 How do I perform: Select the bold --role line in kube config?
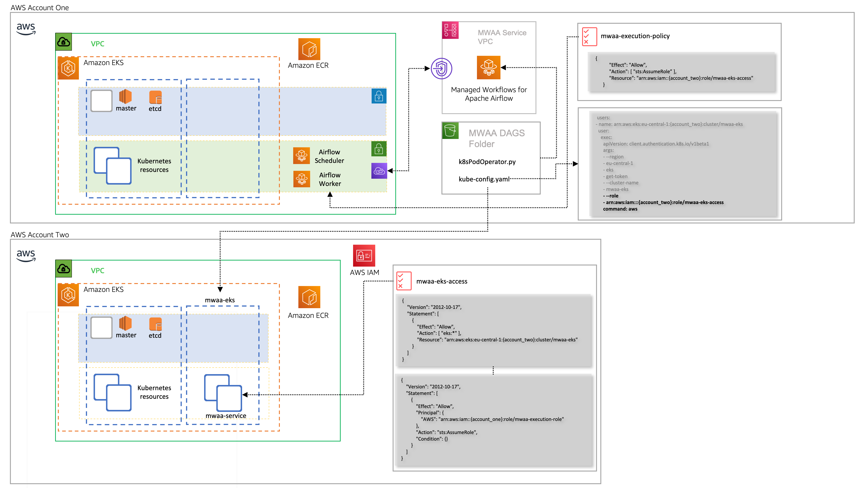click(x=611, y=196)
